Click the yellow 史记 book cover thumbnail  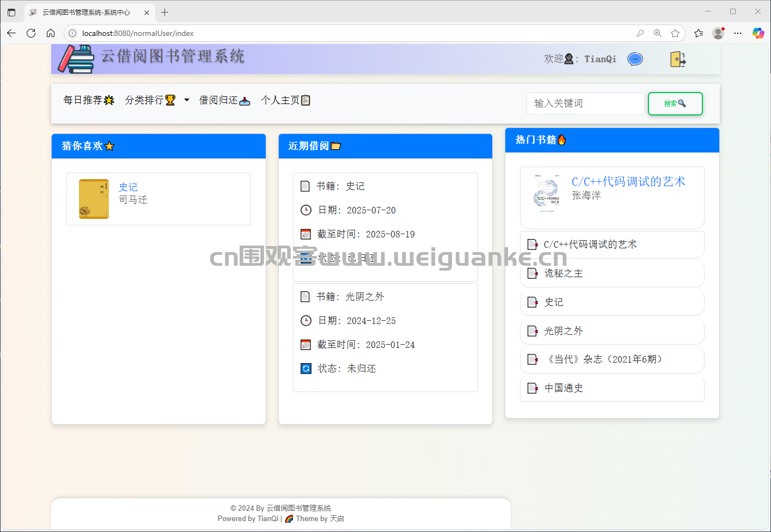click(94, 199)
